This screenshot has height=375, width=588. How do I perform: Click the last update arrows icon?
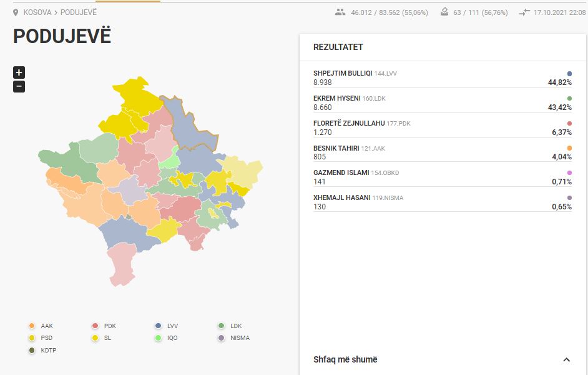pyautogui.click(x=524, y=12)
